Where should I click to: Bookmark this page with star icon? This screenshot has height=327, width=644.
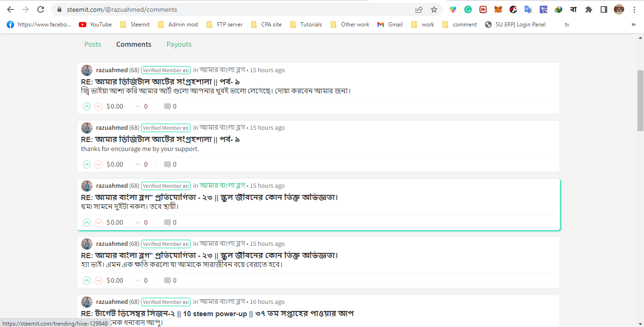click(x=434, y=9)
